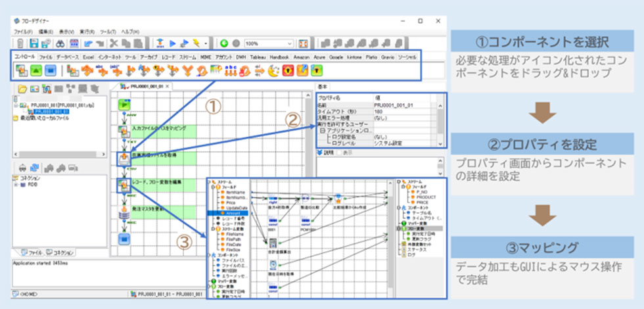The width and height of the screenshot is (644, 309).
Task: Open the dropdown arrow beside the lightning bolt icon
Action: coord(205,43)
